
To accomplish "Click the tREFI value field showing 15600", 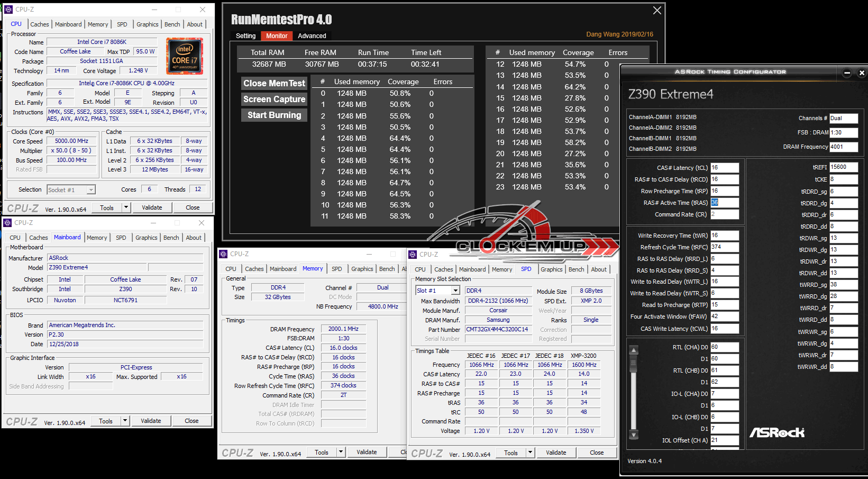I will (x=843, y=167).
